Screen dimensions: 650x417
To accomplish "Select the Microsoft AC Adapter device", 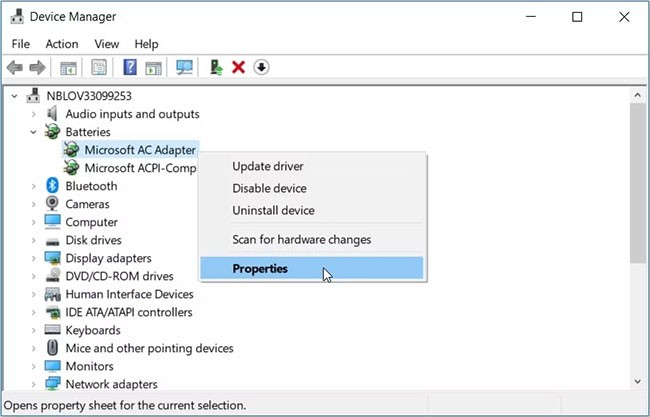I will pyautogui.click(x=140, y=150).
